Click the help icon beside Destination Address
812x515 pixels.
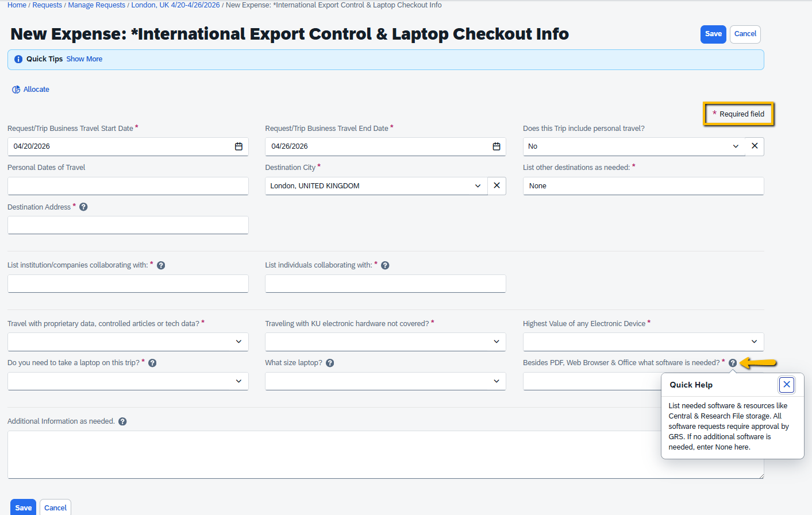pos(83,207)
